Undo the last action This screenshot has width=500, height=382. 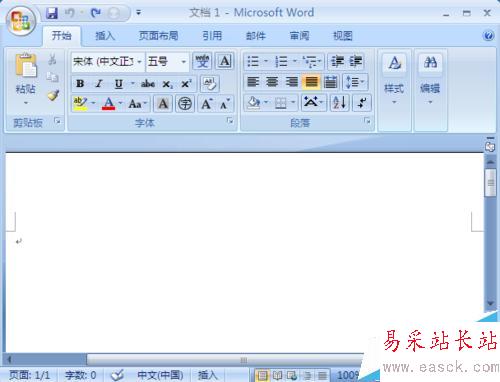(70, 13)
